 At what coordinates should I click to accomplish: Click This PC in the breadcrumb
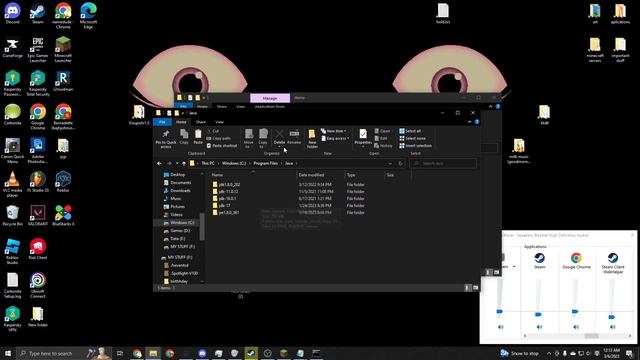pyautogui.click(x=208, y=163)
